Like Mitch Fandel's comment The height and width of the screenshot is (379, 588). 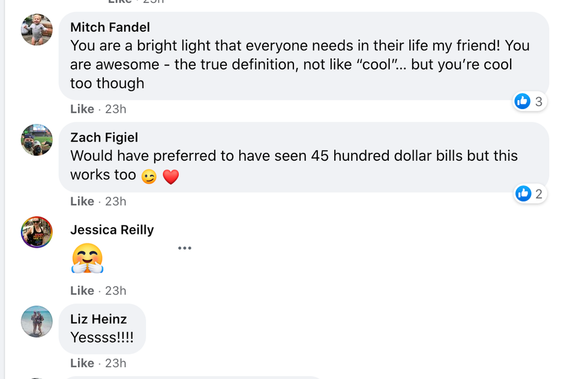coord(82,109)
